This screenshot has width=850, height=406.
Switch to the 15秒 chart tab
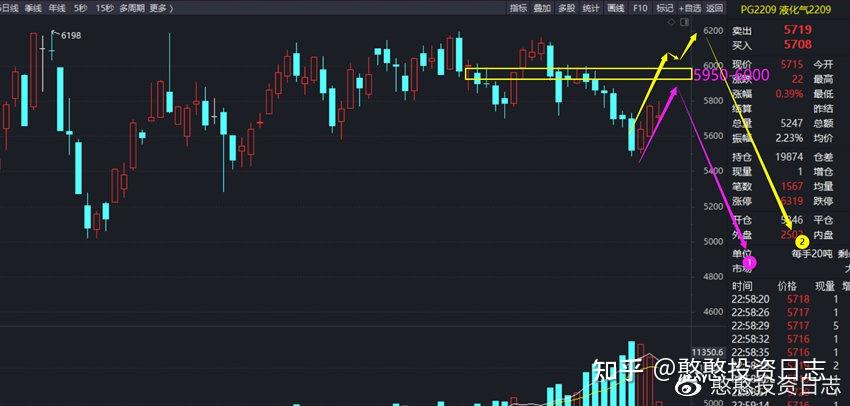105,7
